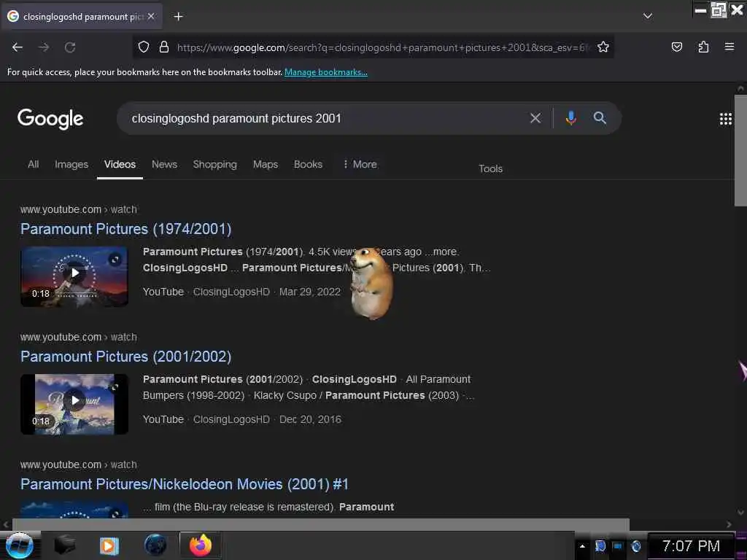Switch to the Shopping results tab
The height and width of the screenshot is (560, 747).
point(215,164)
